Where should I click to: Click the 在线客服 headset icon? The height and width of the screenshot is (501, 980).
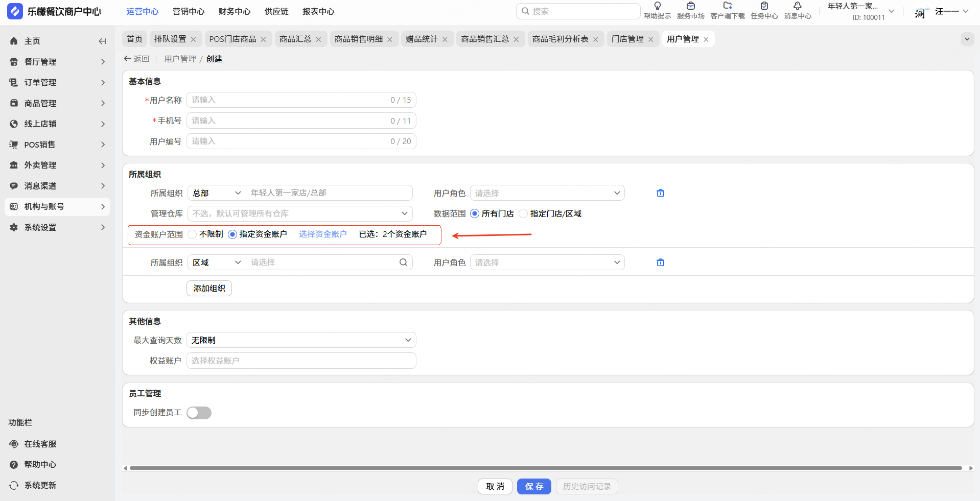tap(14, 444)
